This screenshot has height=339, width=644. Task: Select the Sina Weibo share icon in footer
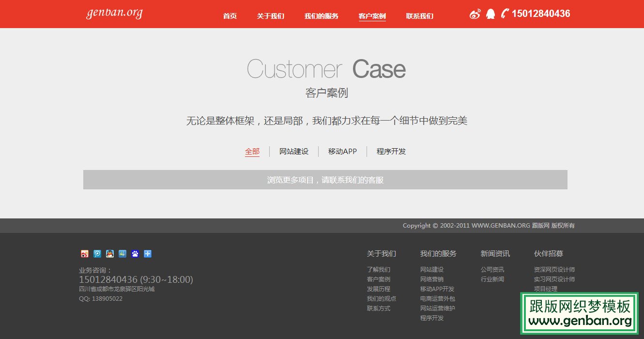tap(84, 254)
